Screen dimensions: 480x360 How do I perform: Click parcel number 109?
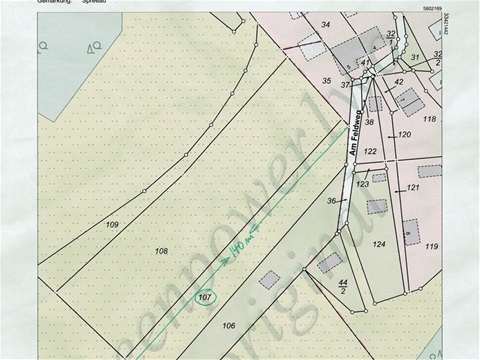coord(112,225)
